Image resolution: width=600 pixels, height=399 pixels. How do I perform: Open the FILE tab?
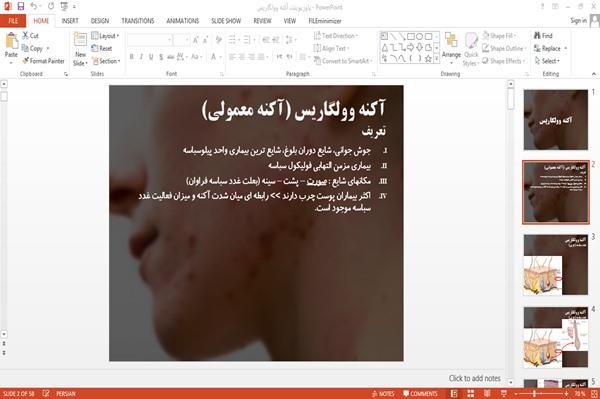click(13, 21)
